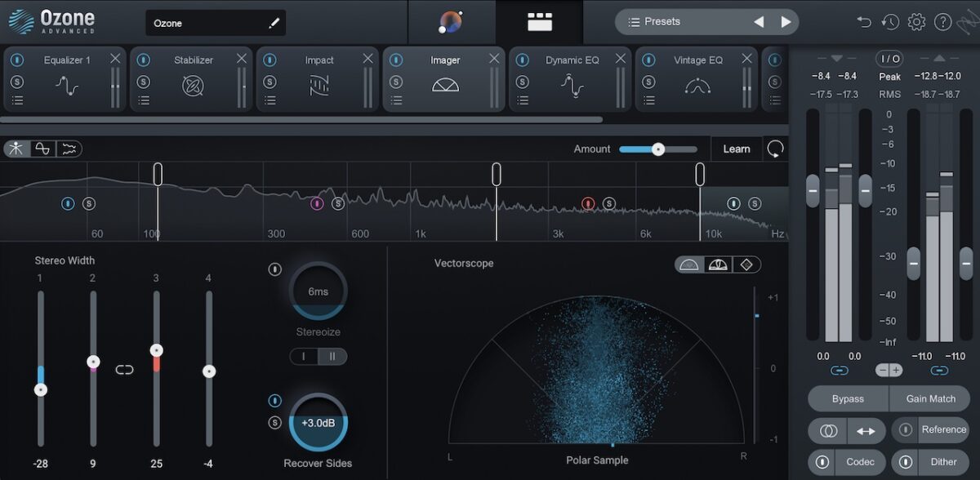Click the undo arrow icon
Image resolution: width=980 pixels, height=480 pixels.
click(864, 22)
